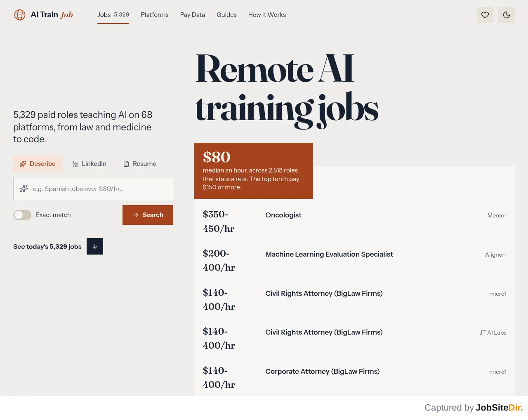Toggle the Exact match switch
528x420 pixels.
coord(22,215)
